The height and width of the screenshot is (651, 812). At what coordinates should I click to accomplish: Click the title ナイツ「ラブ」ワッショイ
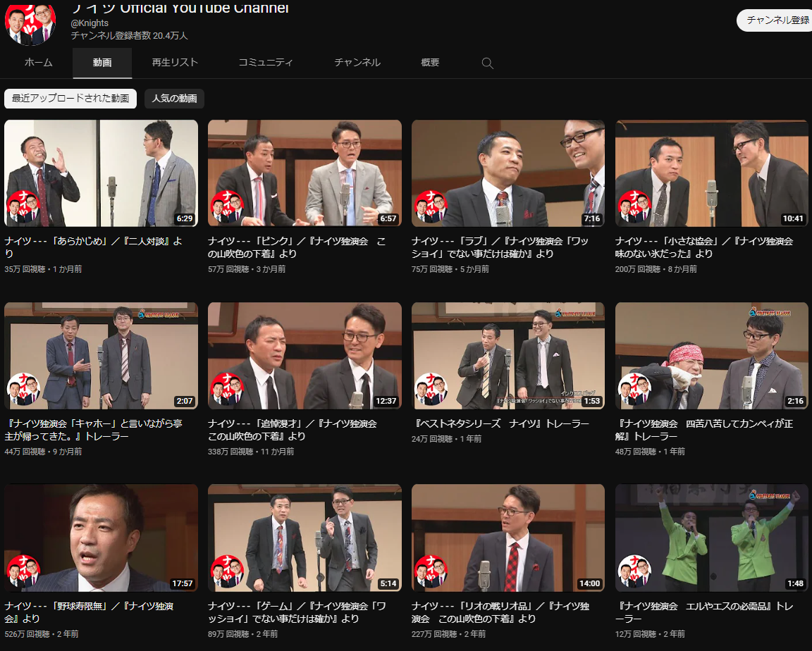500,247
